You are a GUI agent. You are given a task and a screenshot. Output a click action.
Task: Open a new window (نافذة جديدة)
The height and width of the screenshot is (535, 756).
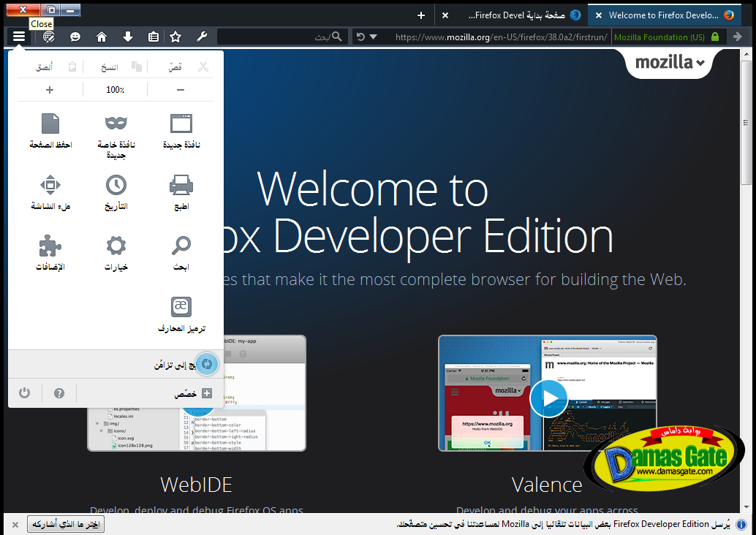tap(181, 131)
